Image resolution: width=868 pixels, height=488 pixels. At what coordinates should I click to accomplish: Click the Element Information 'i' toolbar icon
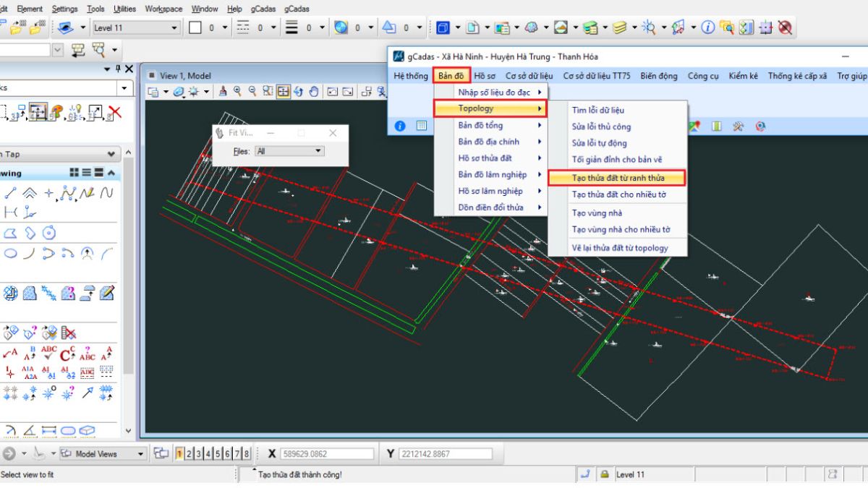pyautogui.click(x=707, y=27)
